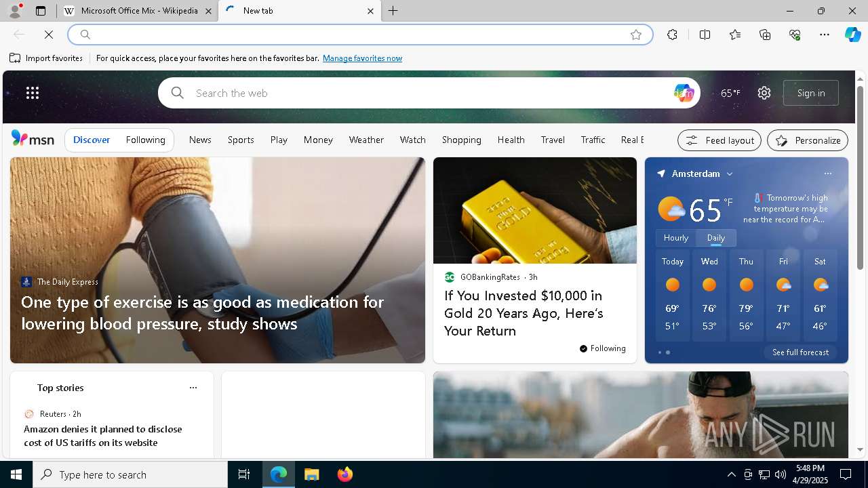Click the msn logo

point(33,139)
